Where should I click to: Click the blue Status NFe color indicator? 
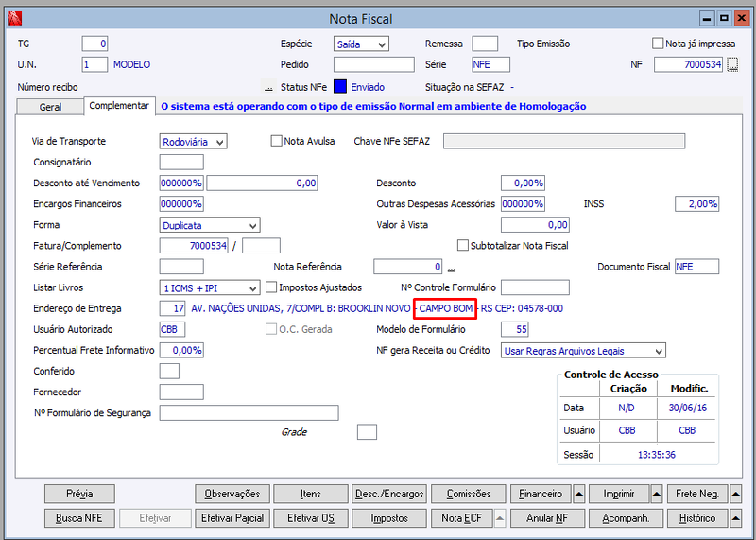[x=340, y=87]
